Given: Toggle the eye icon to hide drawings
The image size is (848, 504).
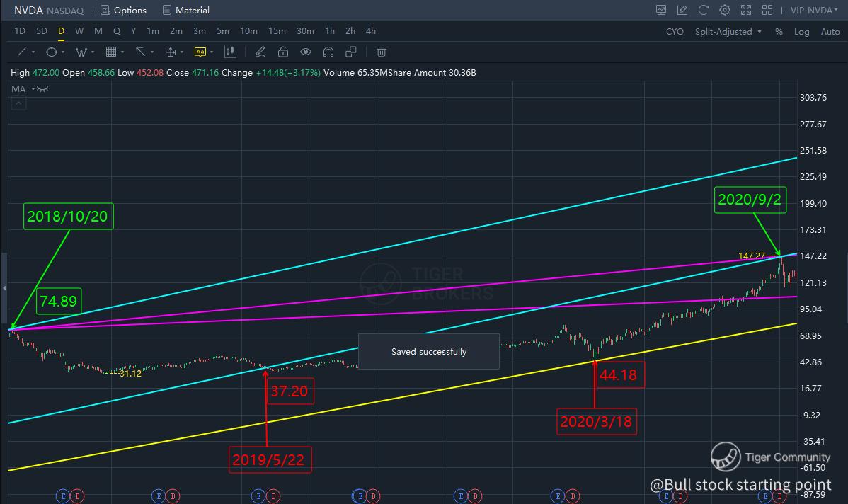Looking at the screenshot, I should [x=306, y=52].
